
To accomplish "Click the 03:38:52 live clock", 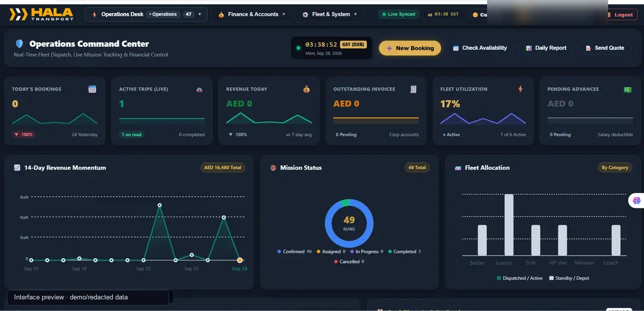I will pyautogui.click(x=321, y=45).
